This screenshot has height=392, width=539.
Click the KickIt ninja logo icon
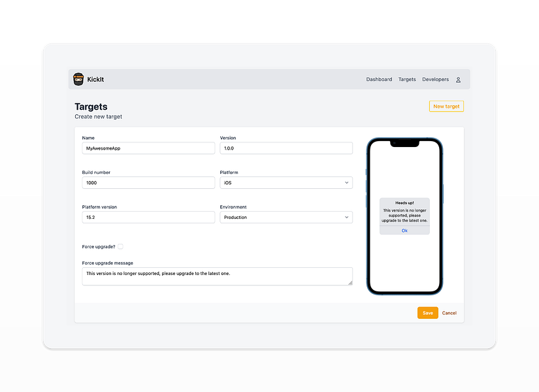click(78, 79)
